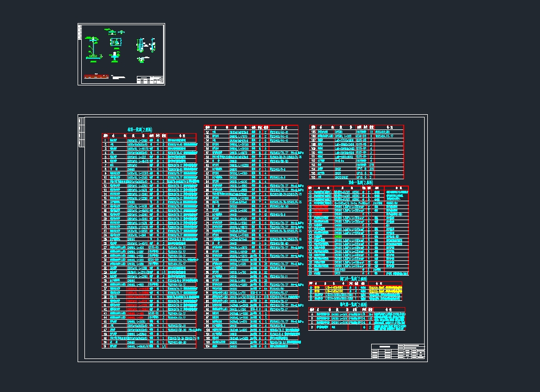The width and height of the screenshot is (540, 392).
Task: Select row C letter in the exhaust table
Action: [x=312, y=323]
